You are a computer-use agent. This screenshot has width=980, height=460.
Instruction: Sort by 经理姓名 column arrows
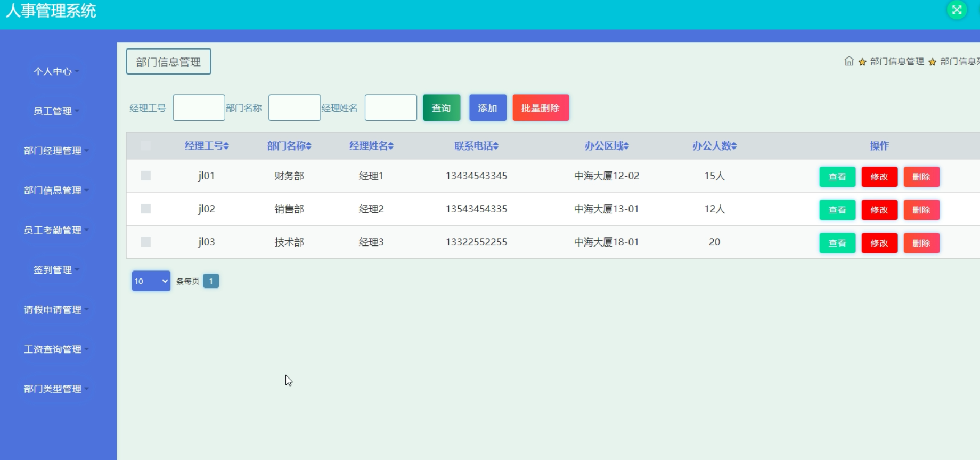pos(391,146)
